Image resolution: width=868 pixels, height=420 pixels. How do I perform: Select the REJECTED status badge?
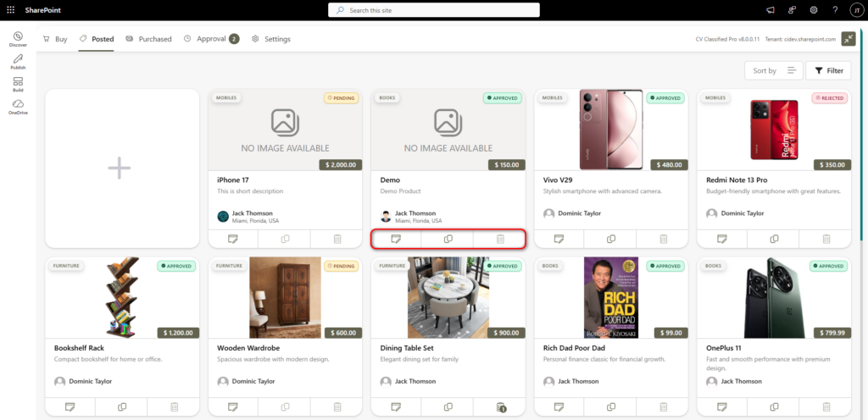pyautogui.click(x=830, y=98)
